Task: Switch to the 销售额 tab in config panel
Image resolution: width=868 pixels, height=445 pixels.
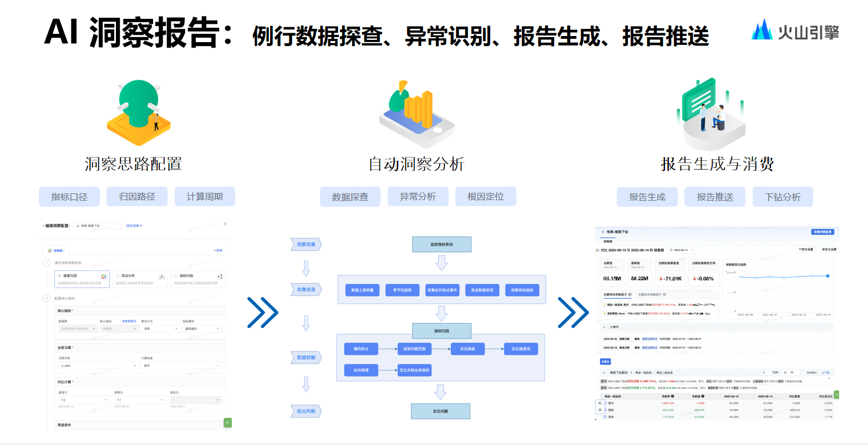Action: pos(56,250)
